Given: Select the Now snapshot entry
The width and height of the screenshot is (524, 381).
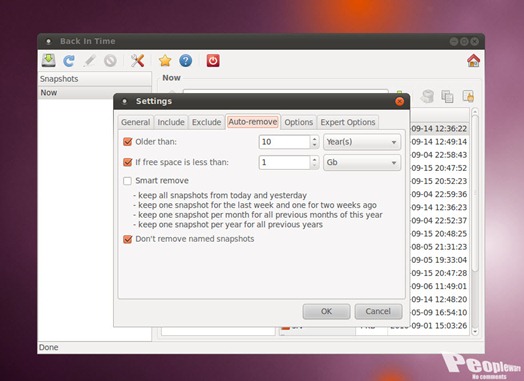Looking at the screenshot, I should pyautogui.click(x=76, y=93).
